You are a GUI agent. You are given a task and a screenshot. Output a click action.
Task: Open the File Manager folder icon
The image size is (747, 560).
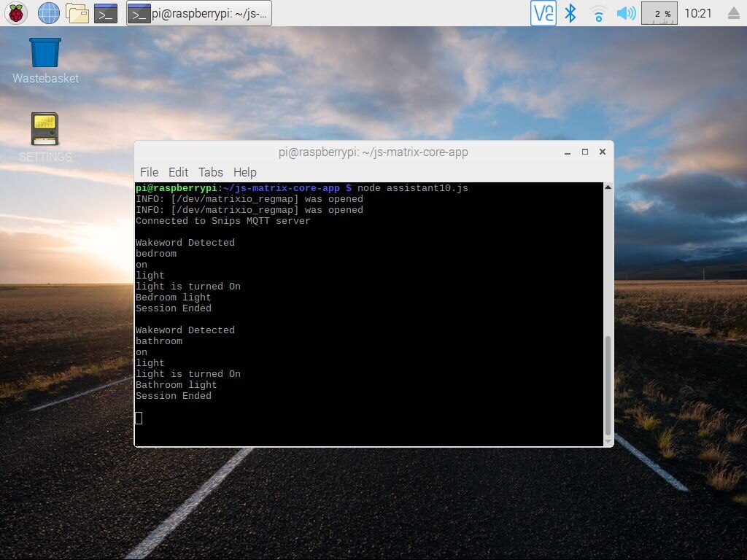(77, 12)
